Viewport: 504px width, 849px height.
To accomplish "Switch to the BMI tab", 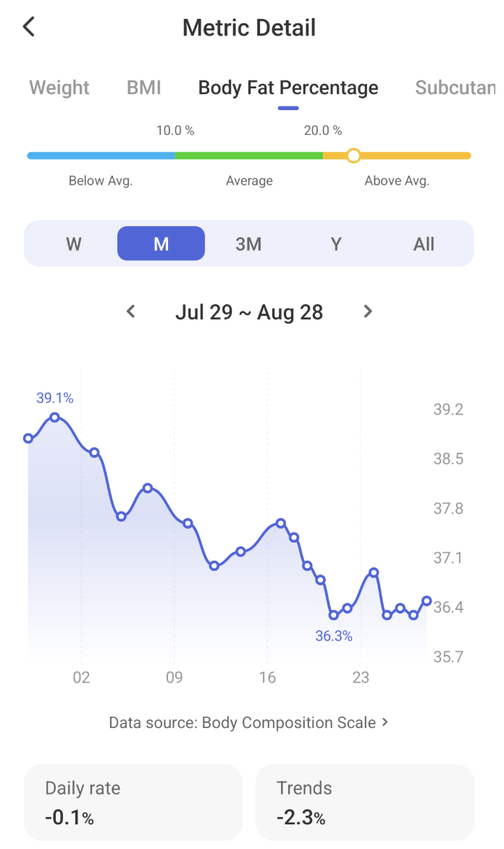I will (144, 87).
